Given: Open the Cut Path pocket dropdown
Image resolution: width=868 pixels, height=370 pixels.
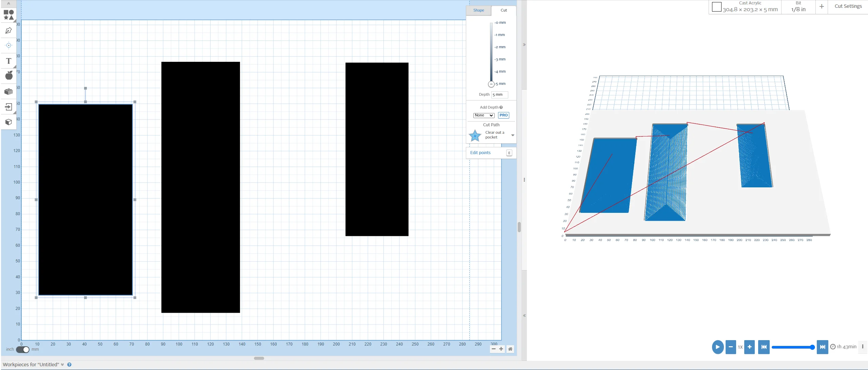Looking at the screenshot, I should (491, 135).
